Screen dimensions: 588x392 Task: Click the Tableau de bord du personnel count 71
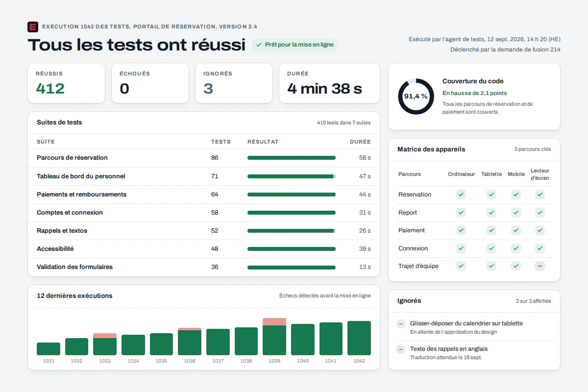(215, 176)
